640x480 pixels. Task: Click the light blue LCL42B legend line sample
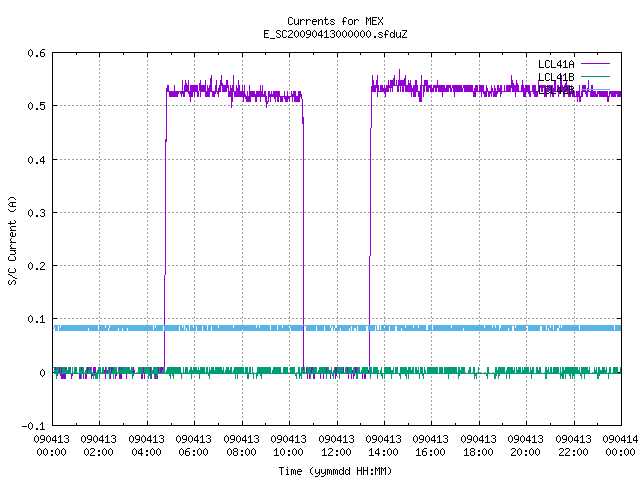point(595,89)
